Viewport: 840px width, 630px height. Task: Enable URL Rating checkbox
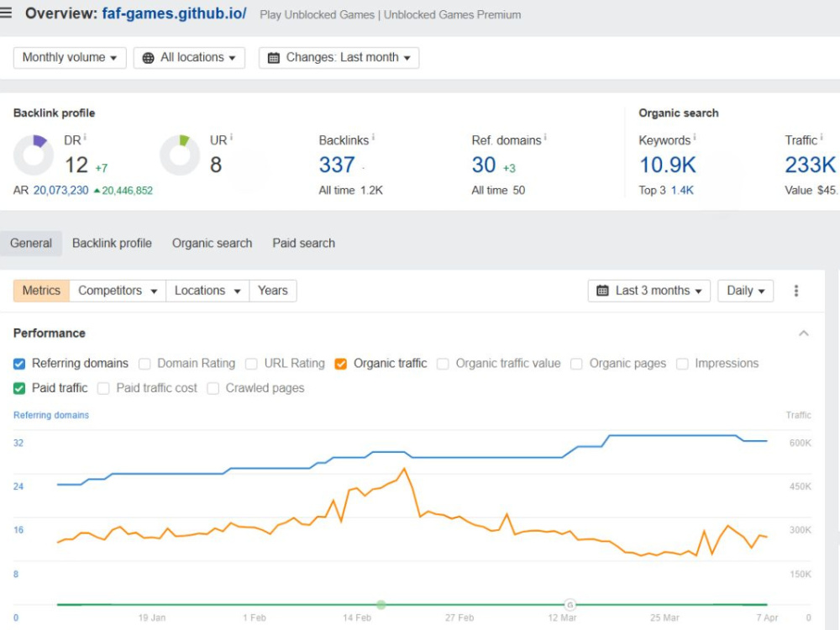point(251,365)
